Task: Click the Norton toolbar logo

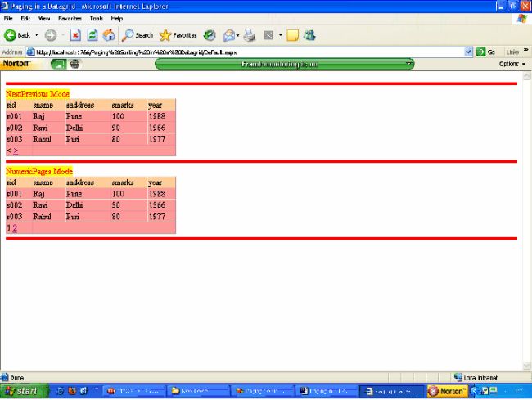Action: click(16, 63)
